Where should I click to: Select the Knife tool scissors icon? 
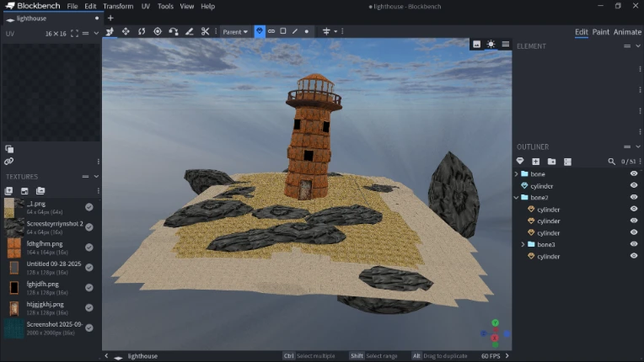205,31
